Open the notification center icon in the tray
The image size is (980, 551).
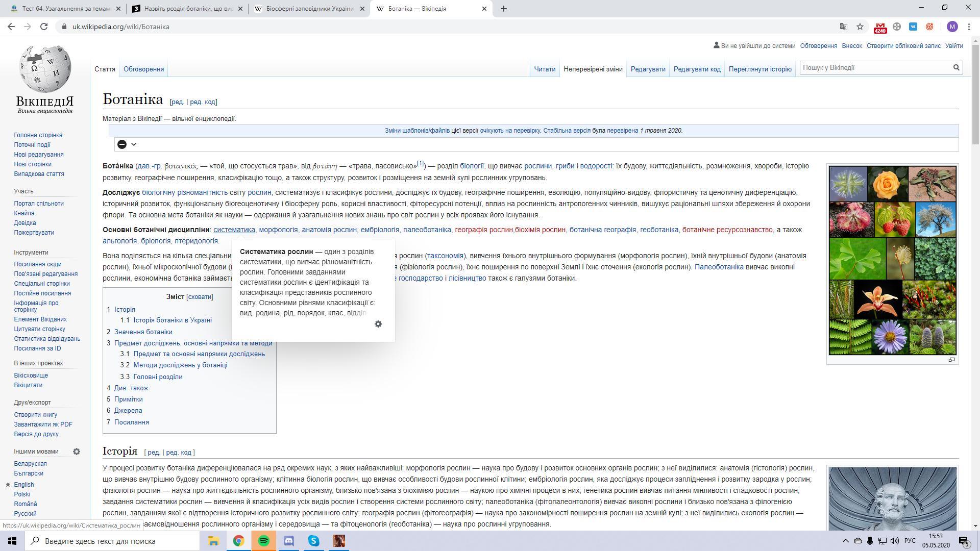pos(964,541)
